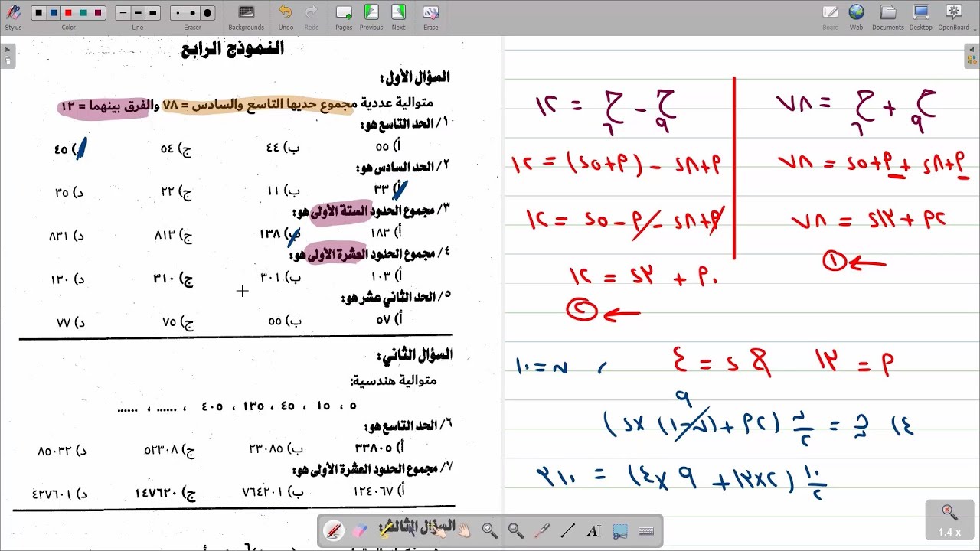
Task: Click the Erase page button
Action: coord(431,16)
